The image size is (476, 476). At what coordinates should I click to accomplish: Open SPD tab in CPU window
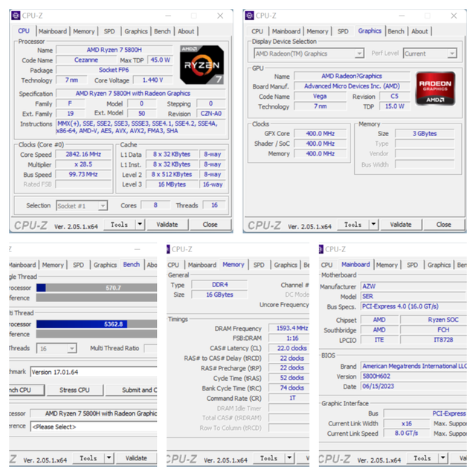coord(109,31)
